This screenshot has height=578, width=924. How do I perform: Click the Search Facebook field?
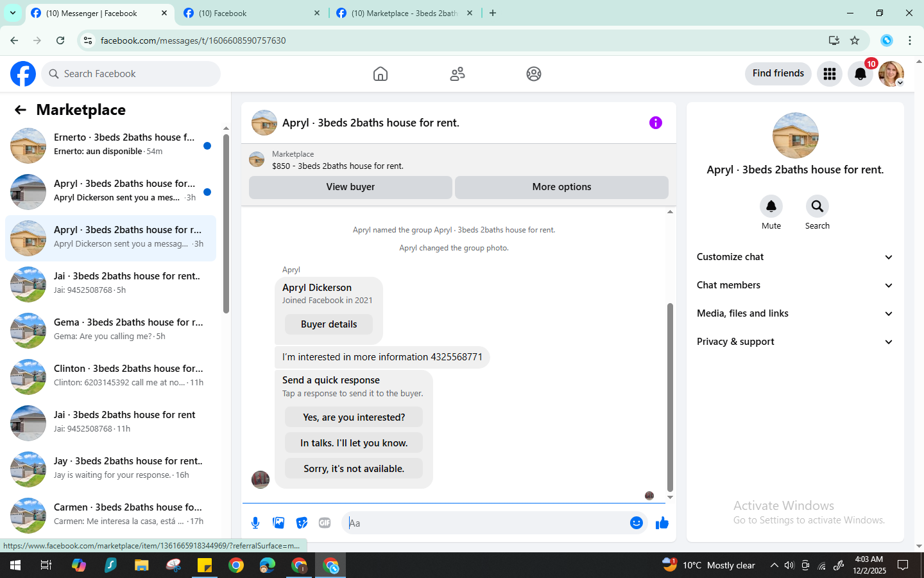[131, 74]
